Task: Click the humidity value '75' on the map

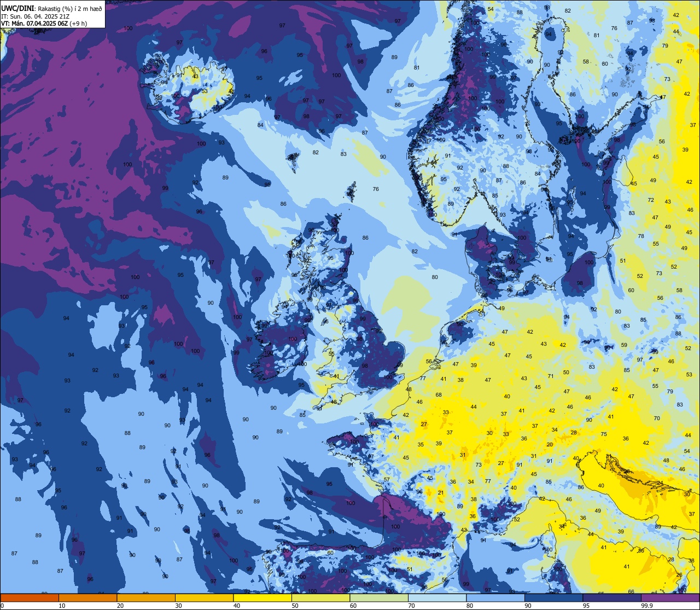Action: [604, 434]
